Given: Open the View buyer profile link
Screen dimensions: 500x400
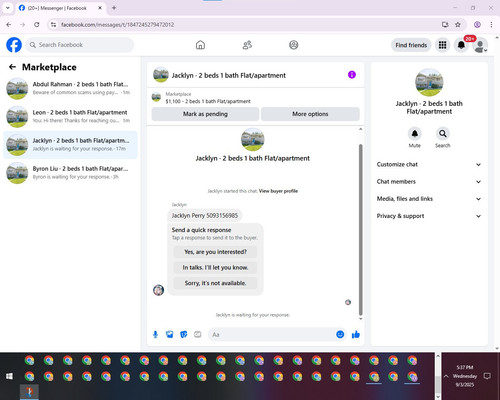Looking at the screenshot, I should click(x=278, y=191).
